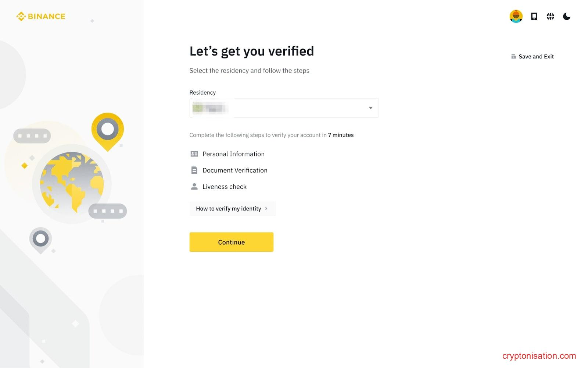Click the Binance logo

coord(41,16)
